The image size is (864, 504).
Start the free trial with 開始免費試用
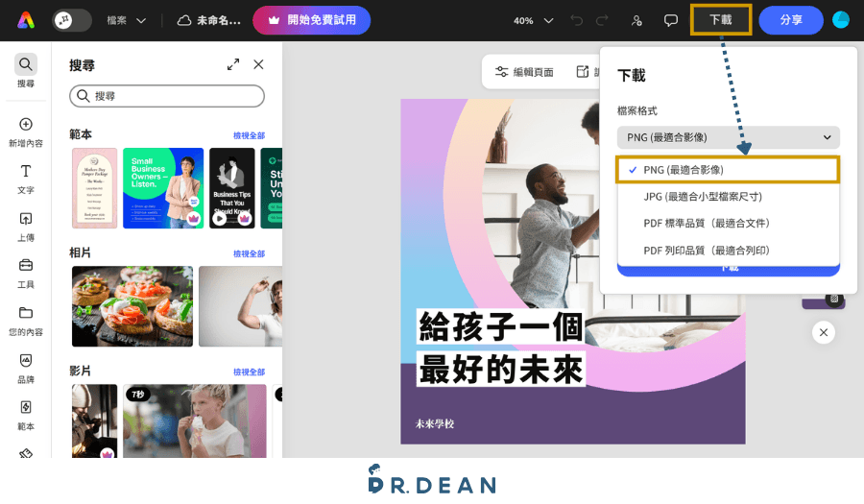311,20
